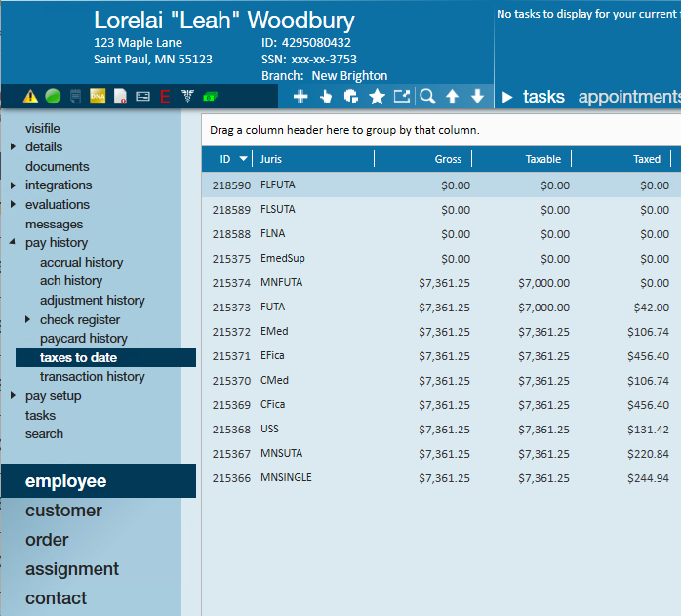Sort by the Taxed column header

click(x=621, y=159)
